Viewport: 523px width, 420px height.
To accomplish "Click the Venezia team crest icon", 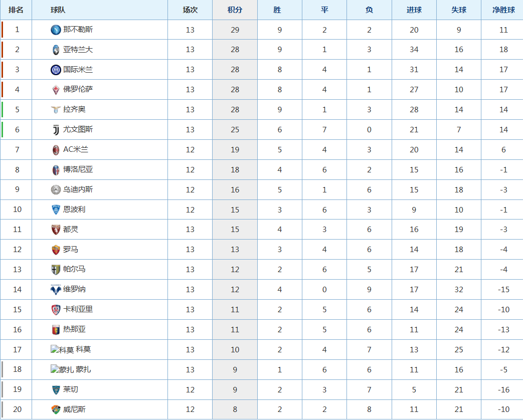I will pyautogui.click(x=56, y=409).
